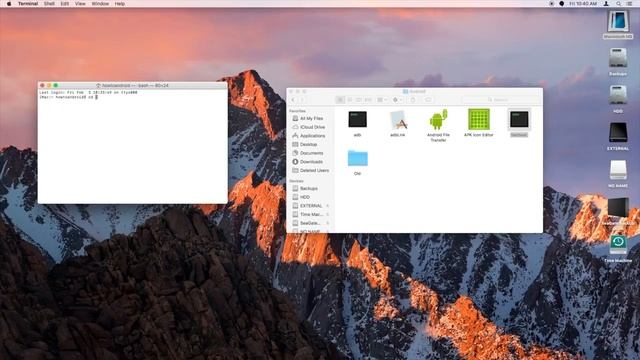Select Backups drive desktop icon

[x=618, y=62]
